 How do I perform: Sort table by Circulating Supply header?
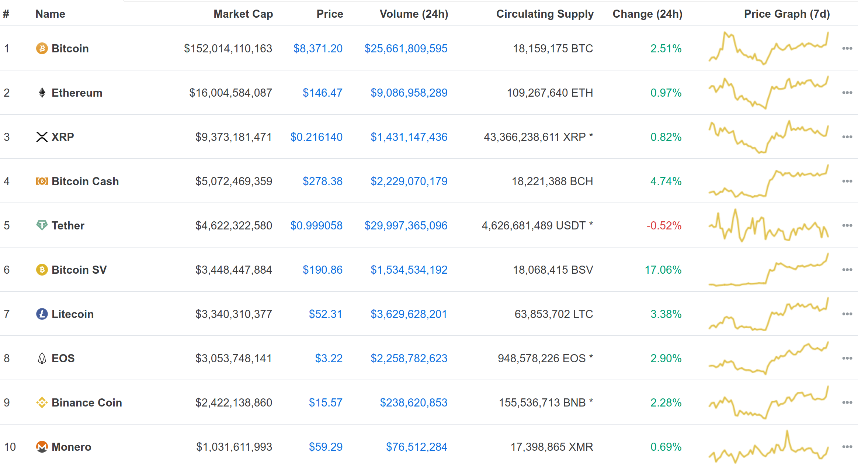pyautogui.click(x=545, y=14)
